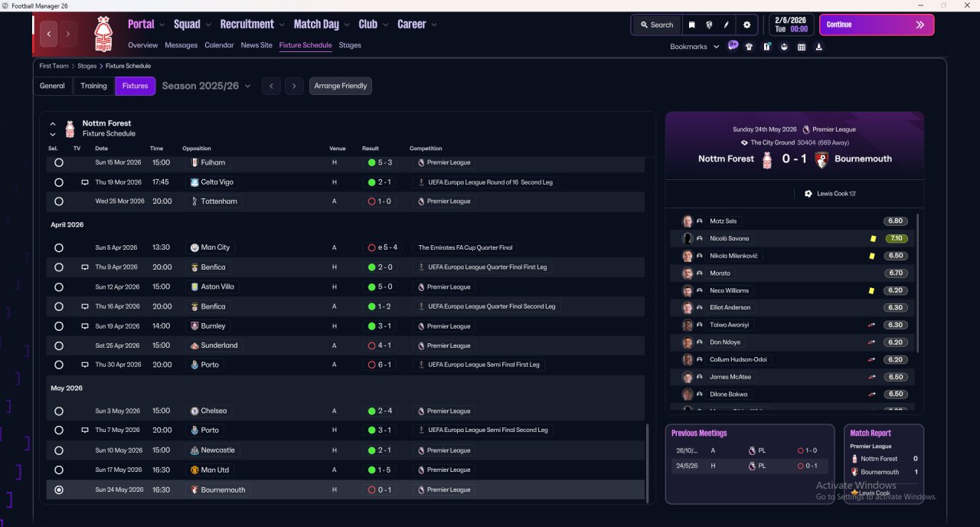Screen dimensions: 980x527
Task: Click the TV icon on Celta Vigo row
Action: 85,182
